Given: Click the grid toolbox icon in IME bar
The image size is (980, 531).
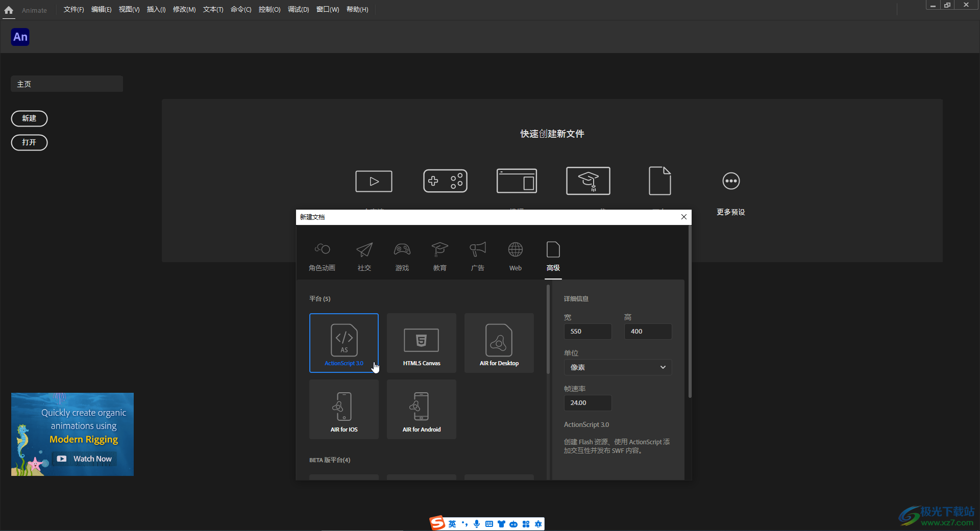Looking at the screenshot, I should tap(526, 524).
